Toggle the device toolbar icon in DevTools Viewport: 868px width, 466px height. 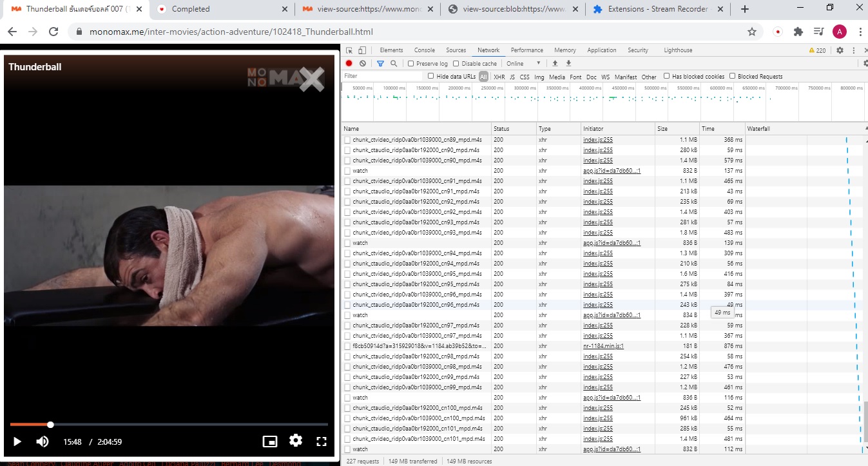pyautogui.click(x=362, y=50)
